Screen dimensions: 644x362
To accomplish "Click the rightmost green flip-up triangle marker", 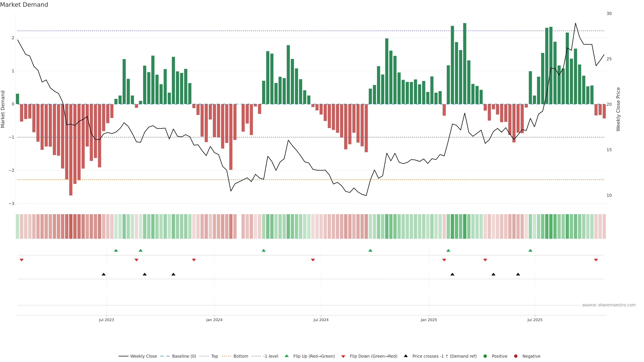I will pos(530,250).
